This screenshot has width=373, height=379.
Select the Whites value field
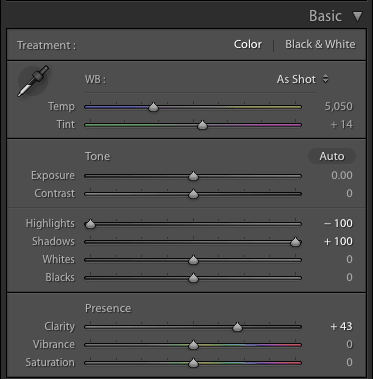click(x=349, y=259)
